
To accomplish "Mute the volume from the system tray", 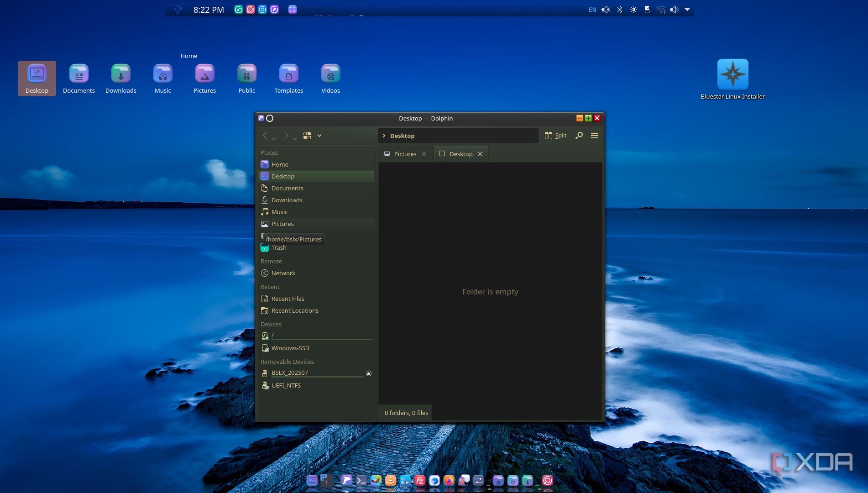I will point(606,10).
